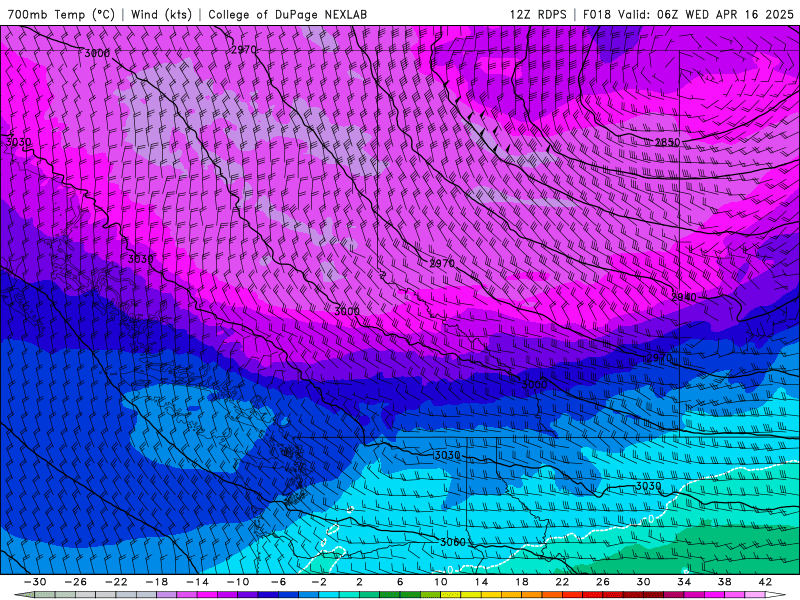Select the -18 color scale label
800x600 pixels.
point(157,582)
